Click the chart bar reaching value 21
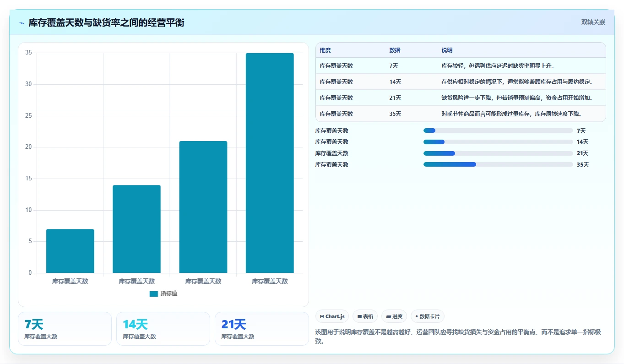Screen dimensions: 624x364 (203, 207)
